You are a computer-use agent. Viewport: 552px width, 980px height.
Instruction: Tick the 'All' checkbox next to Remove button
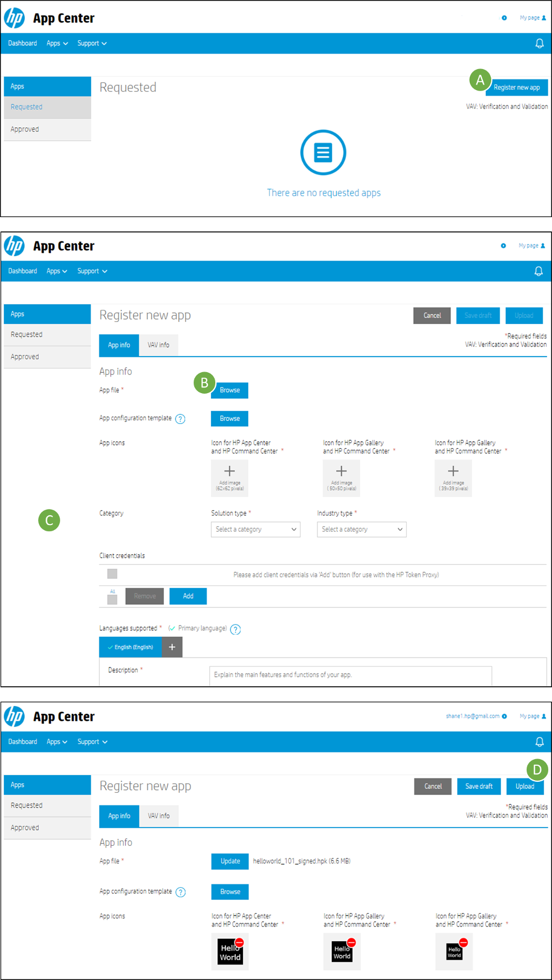(x=112, y=600)
